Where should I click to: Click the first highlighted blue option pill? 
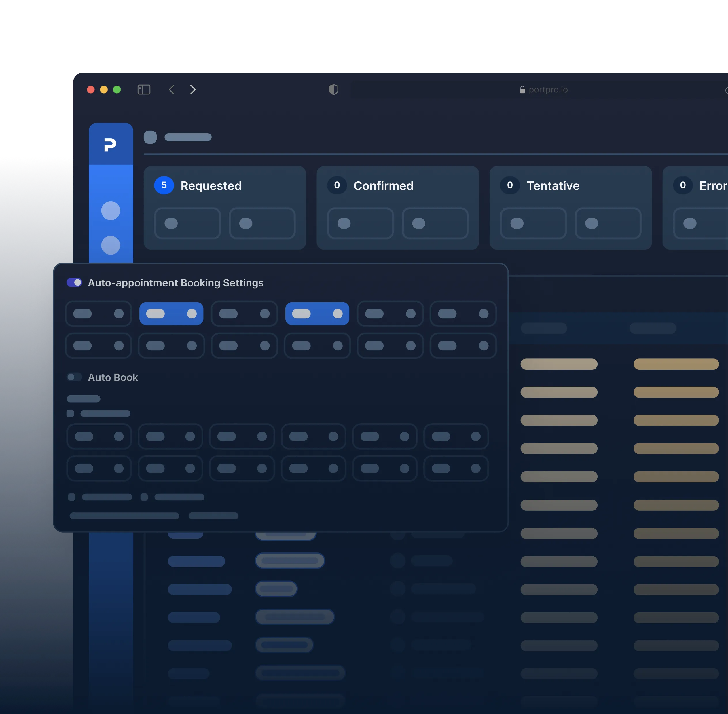(x=171, y=314)
